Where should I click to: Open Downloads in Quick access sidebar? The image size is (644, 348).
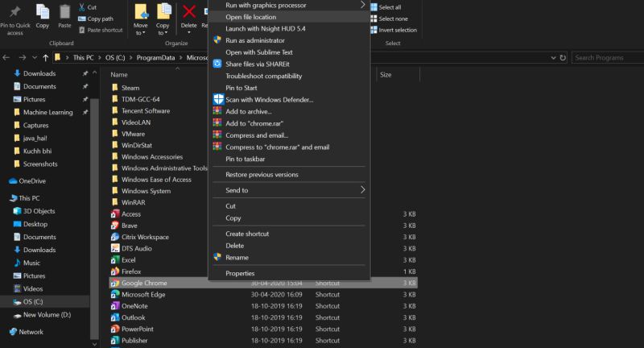(39, 73)
